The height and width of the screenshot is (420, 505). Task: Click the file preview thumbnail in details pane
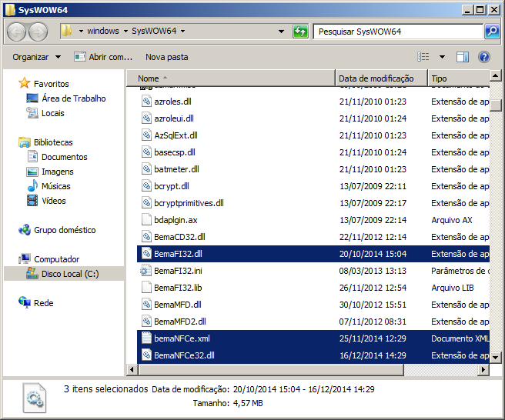point(35,398)
